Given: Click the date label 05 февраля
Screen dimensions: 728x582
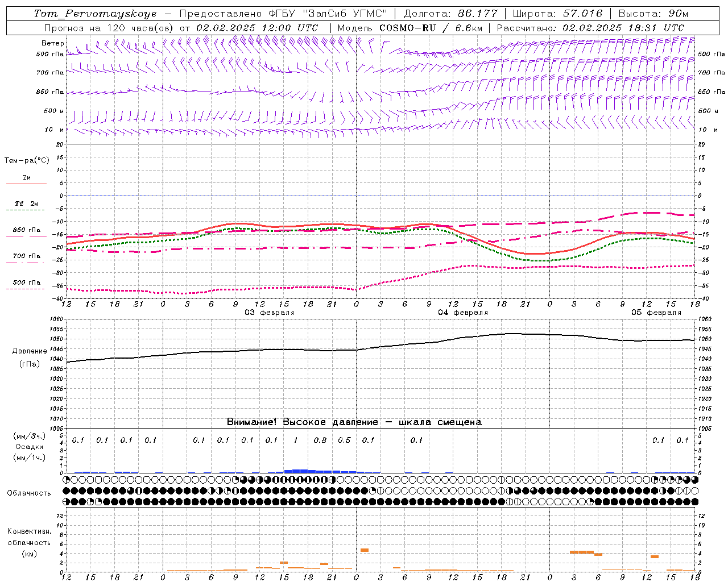Looking at the screenshot, I should tap(656, 313).
